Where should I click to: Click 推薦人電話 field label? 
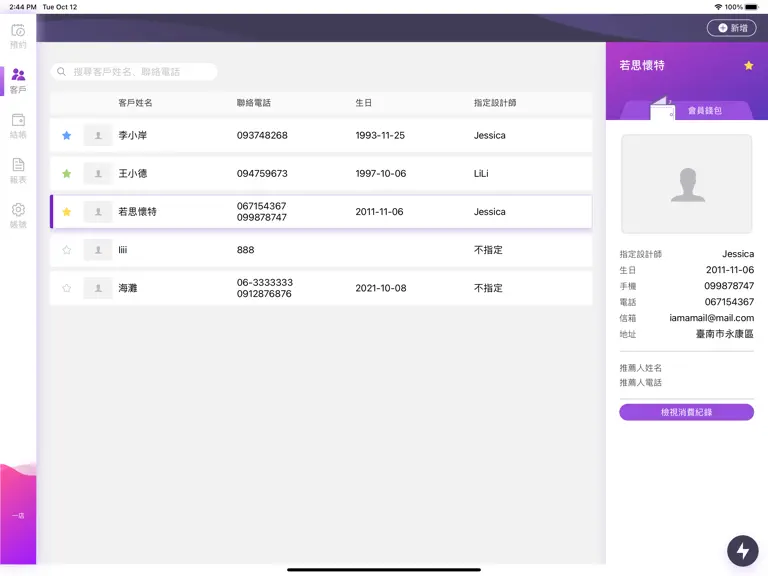641,383
